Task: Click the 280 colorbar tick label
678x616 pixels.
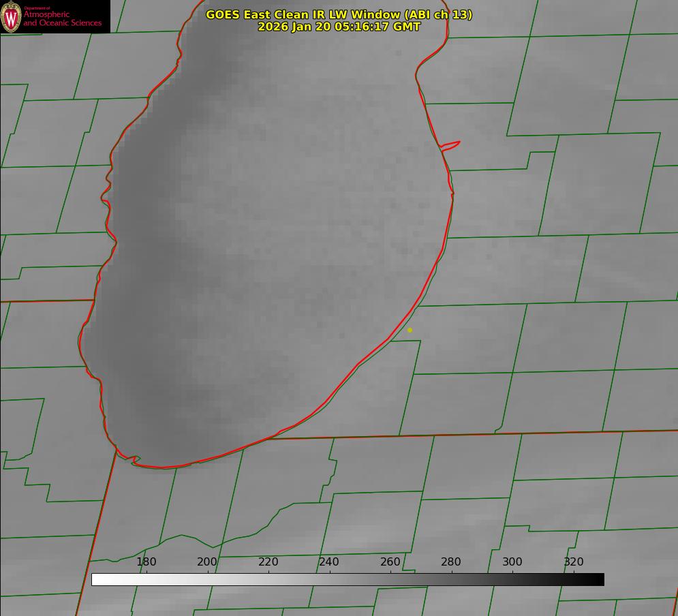Action: click(x=451, y=561)
